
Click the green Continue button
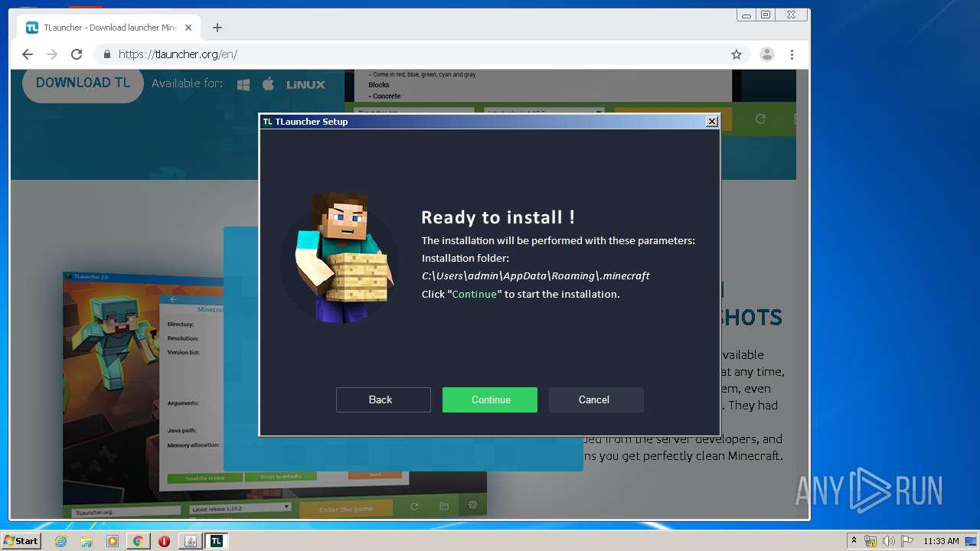pyautogui.click(x=490, y=399)
